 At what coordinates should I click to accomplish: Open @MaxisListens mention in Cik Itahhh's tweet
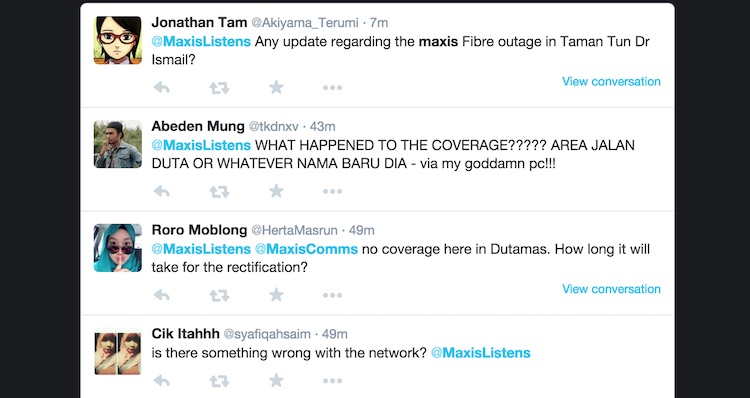coord(481,353)
